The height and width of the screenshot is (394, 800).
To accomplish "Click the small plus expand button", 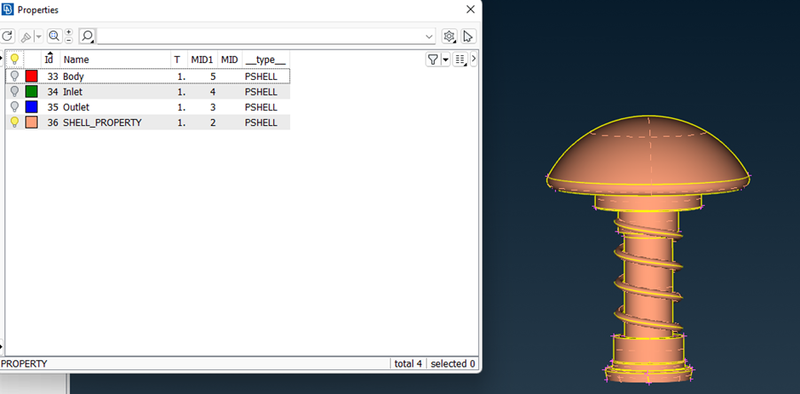I will [69, 32].
